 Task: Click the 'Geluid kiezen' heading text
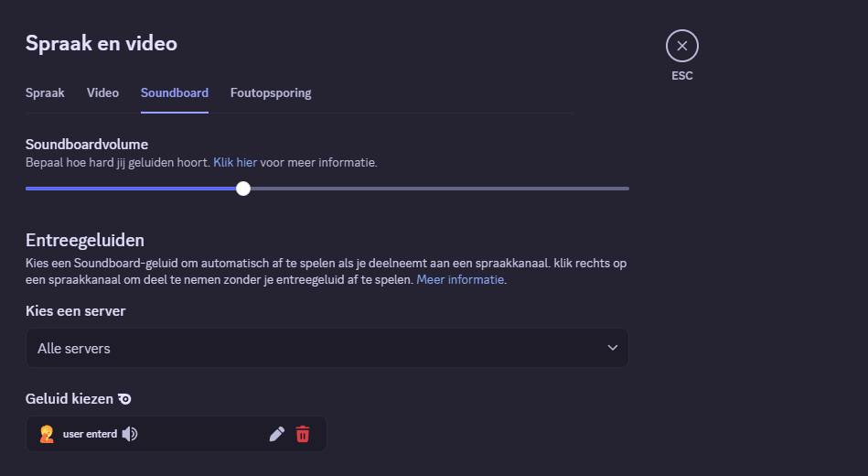[70, 399]
